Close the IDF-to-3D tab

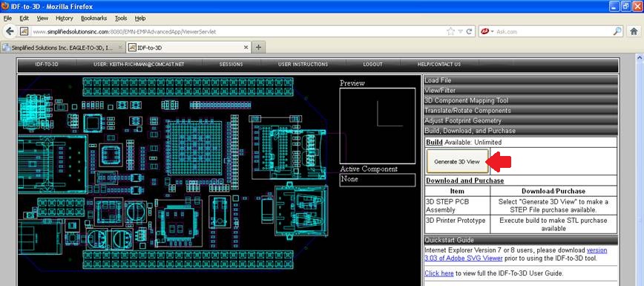[x=246, y=48]
